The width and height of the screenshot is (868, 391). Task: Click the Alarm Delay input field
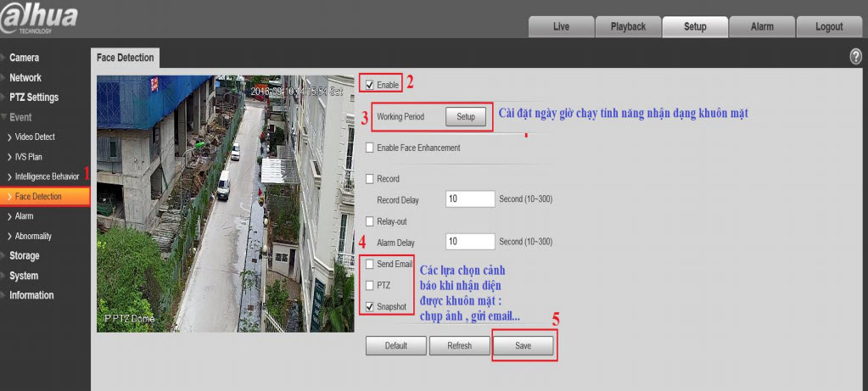(x=470, y=242)
